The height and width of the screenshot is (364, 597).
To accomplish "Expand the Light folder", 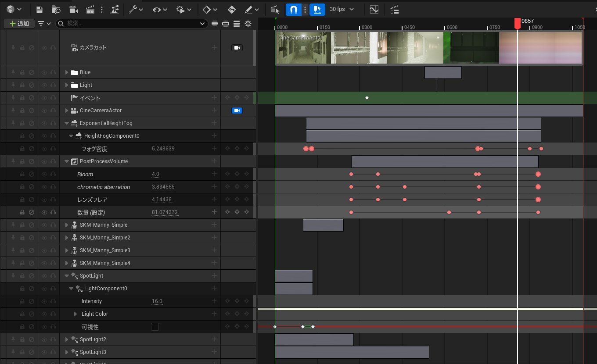I will 67,85.
